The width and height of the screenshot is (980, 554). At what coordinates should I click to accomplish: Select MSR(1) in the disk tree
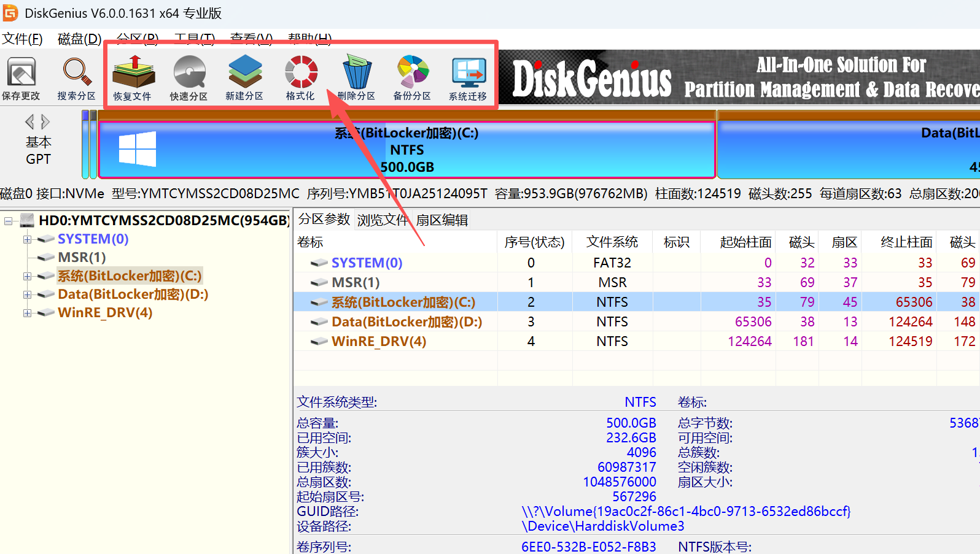82,257
